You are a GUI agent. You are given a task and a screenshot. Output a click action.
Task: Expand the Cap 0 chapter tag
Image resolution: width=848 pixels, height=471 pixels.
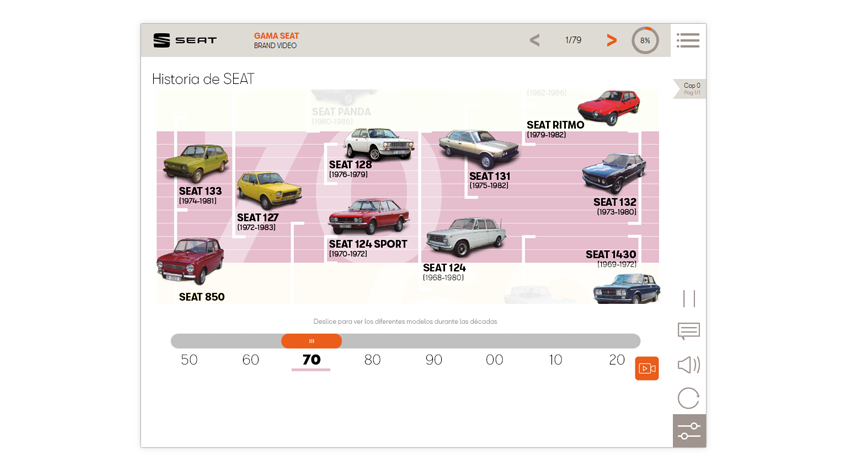tap(690, 88)
